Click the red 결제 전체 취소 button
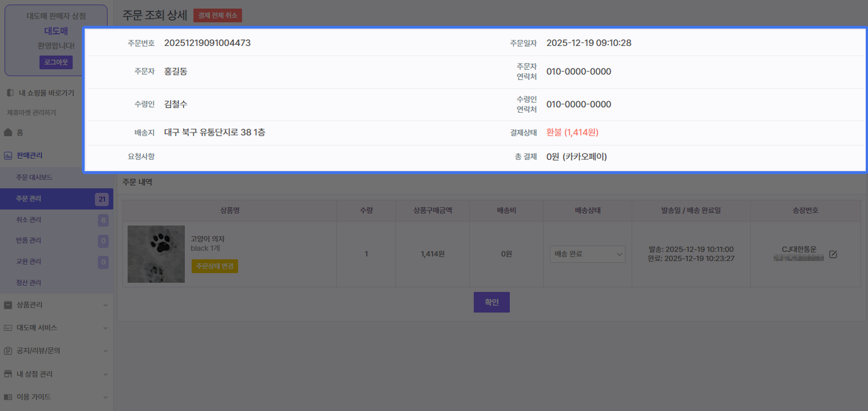Viewport: 868px width, 411px height. pyautogui.click(x=217, y=16)
